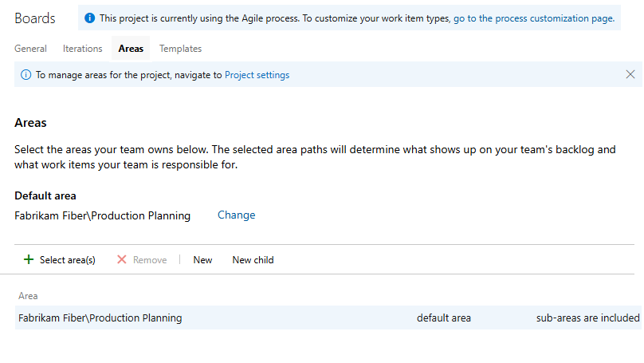Select the Areas tab
644x363 pixels.
click(131, 49)
